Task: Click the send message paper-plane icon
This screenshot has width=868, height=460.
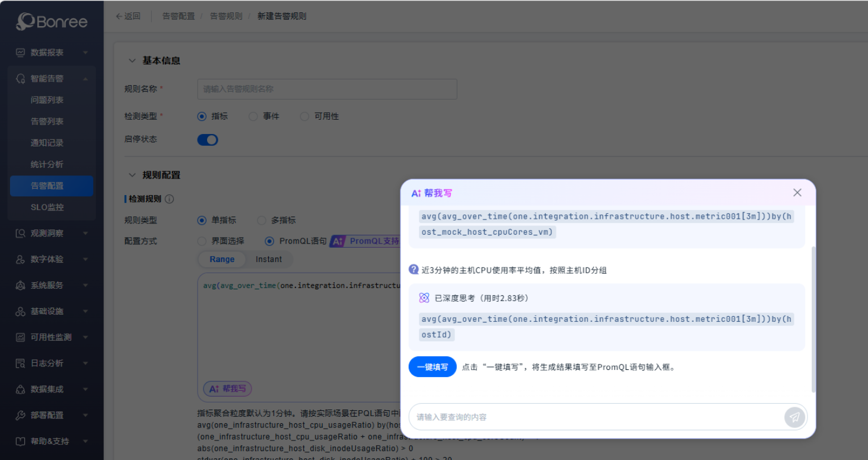Action: click(x=794, y=417)
